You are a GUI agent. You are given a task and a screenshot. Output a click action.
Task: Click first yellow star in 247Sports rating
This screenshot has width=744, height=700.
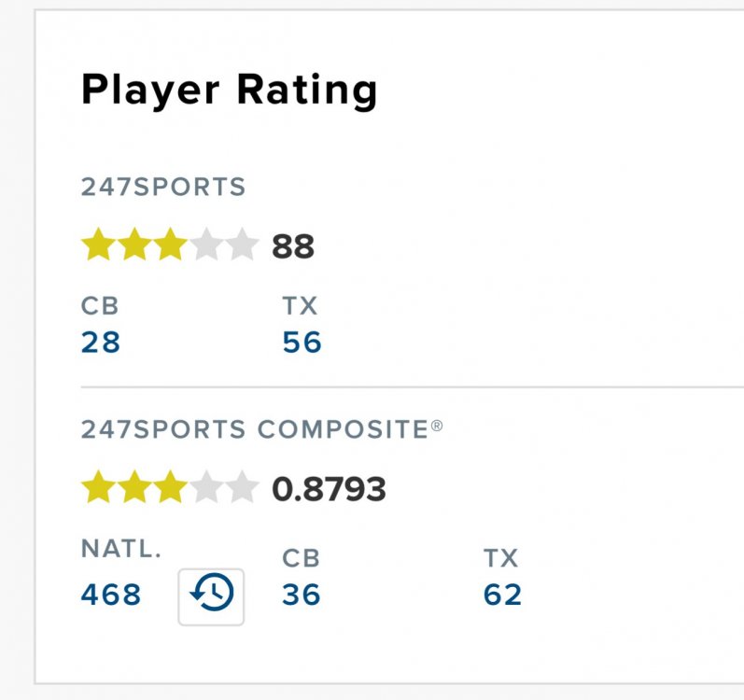[x=98, y=246]
